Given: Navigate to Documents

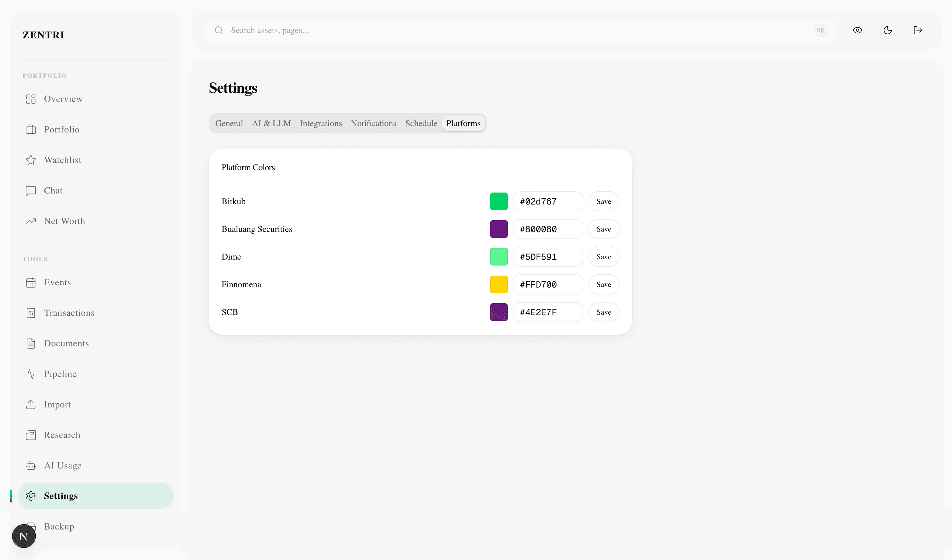Looking at the screenshot, I should pos(95,344).
